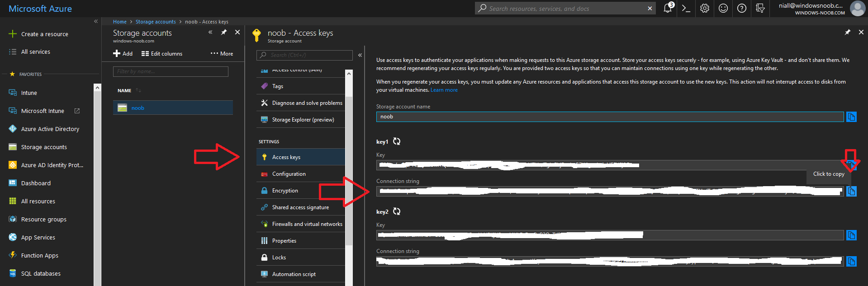This screenshot has height=286, width=868.
Task: Select the noob storage account
Action: click(173, 108)
